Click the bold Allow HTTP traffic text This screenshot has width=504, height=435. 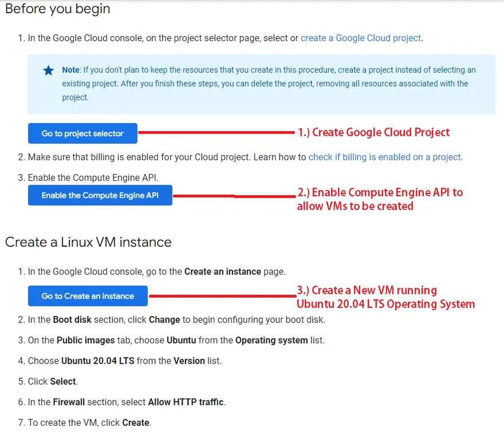click(x=186, y=402)
